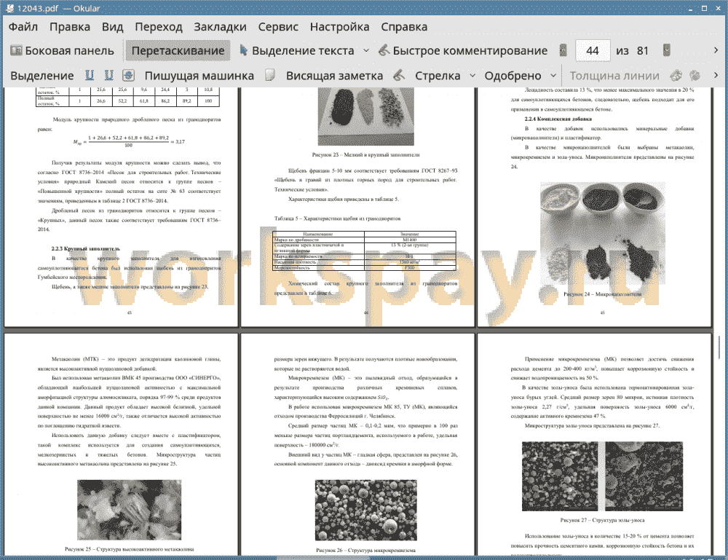728x560 pixels.
Task: Choose the Пишущая машинка typewriter tool
Action: pos(199,76)
